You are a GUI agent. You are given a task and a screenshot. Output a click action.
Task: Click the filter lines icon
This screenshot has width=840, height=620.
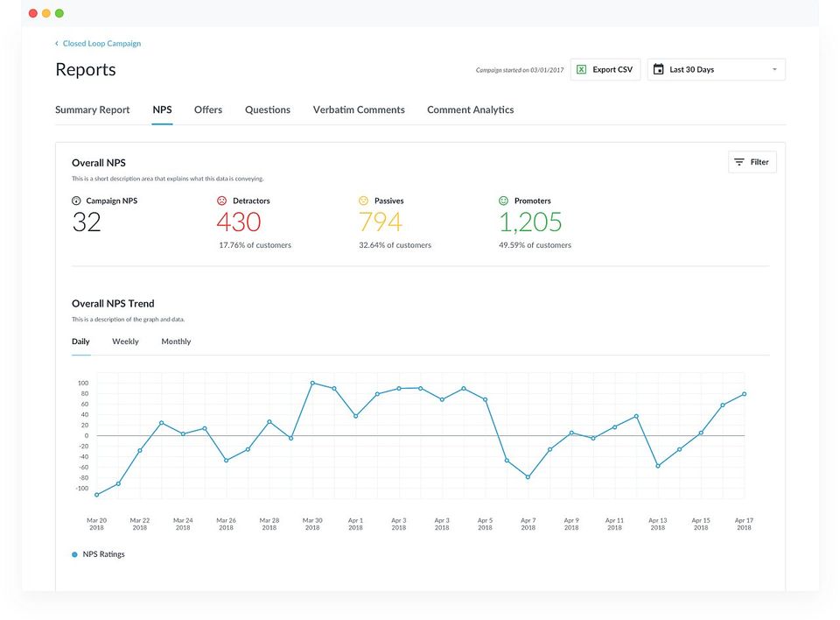point(739,162)
